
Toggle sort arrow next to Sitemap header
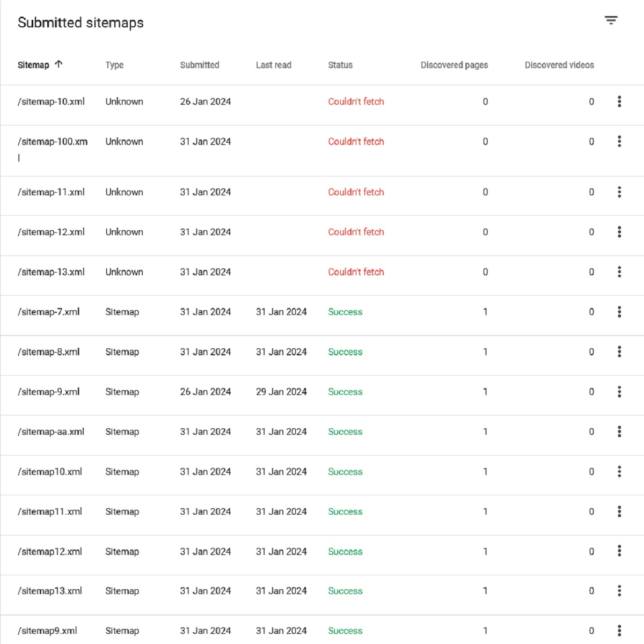(x=58, y=64)
